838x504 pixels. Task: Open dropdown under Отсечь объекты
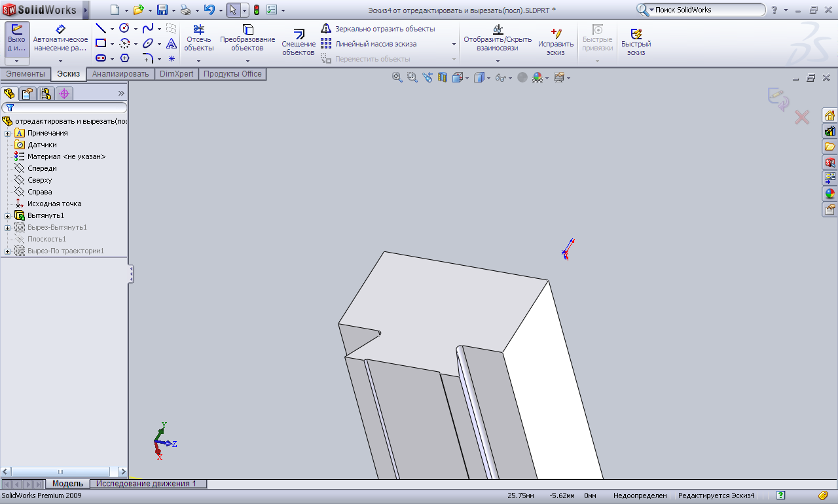pos(198,61)
